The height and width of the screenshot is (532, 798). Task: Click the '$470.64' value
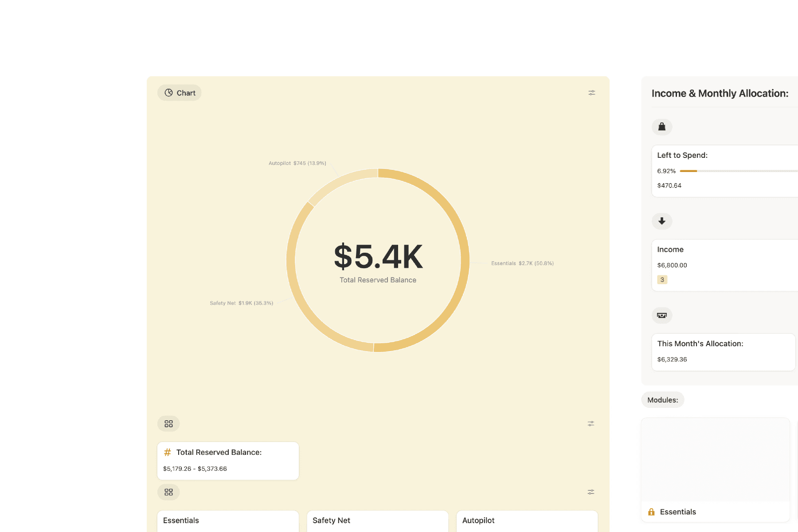[x=669, y=185]
